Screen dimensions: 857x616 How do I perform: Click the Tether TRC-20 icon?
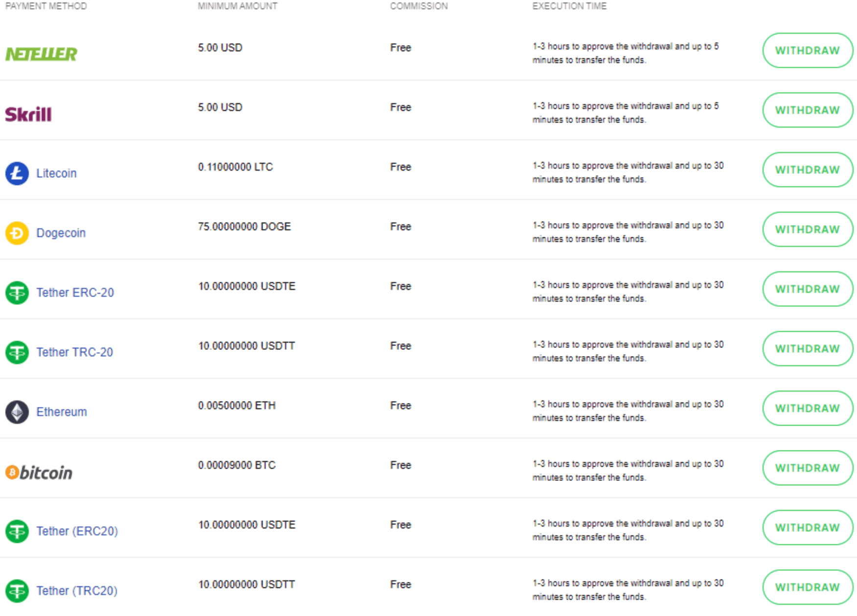tap(16, 352)
